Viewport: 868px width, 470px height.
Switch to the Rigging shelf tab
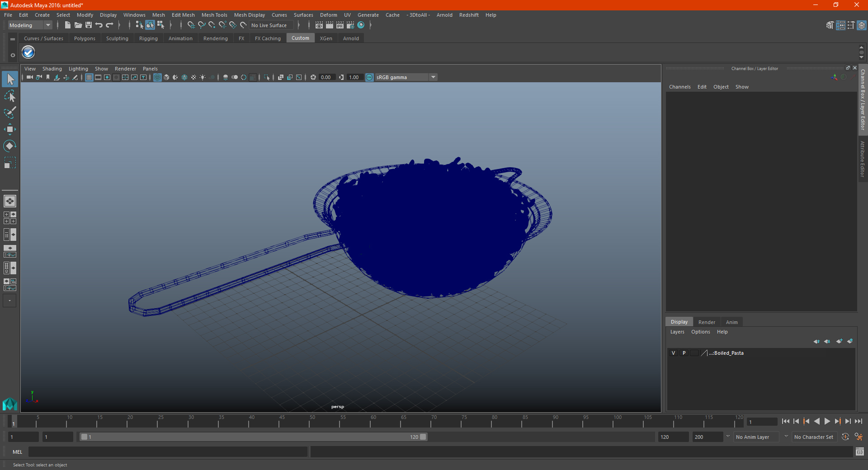coord(148,38)
